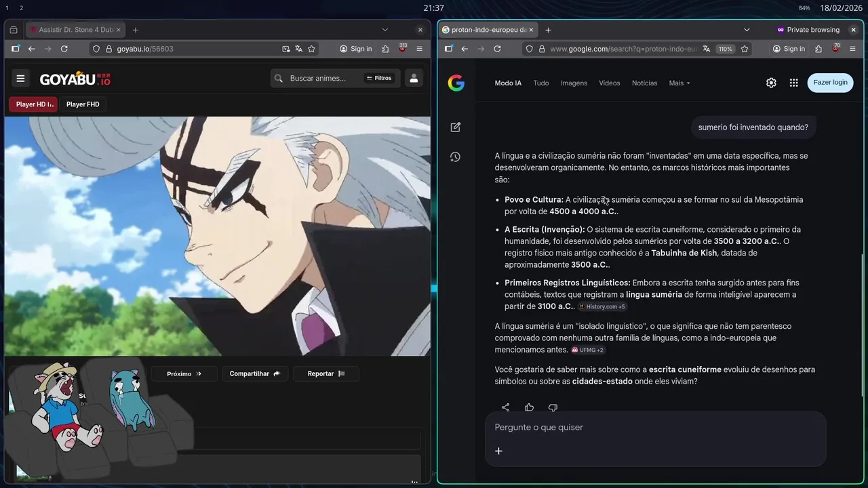Click Pergunte o que quiser input
The height and width of the screenshot is (488, 868).
(x=655, y=428)
